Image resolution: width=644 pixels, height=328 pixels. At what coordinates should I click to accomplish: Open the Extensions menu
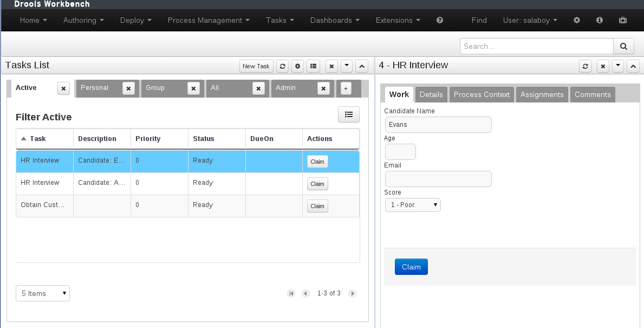point(398,20)
